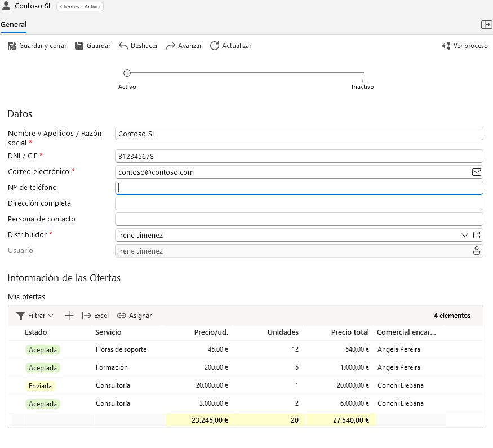The height and width of the screenshot is (448, 493).
Task: Expand the Distribuidor dropdown
Action: coord(465,235)
